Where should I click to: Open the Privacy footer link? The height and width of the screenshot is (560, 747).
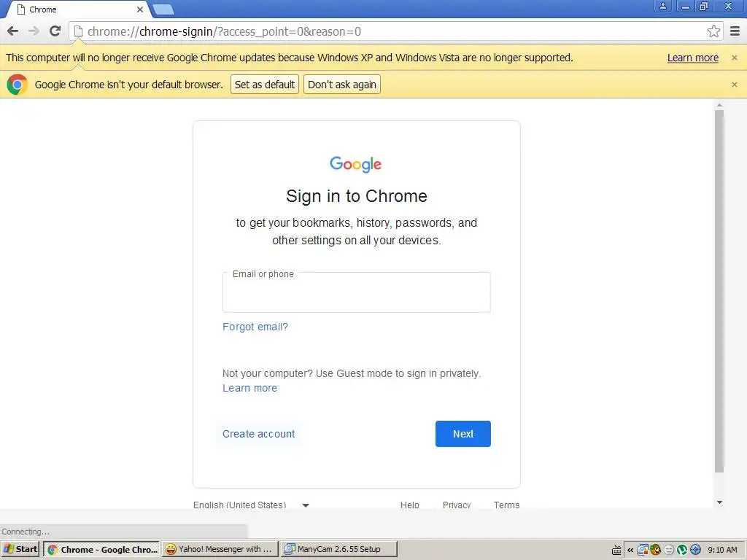click(457, 505)
